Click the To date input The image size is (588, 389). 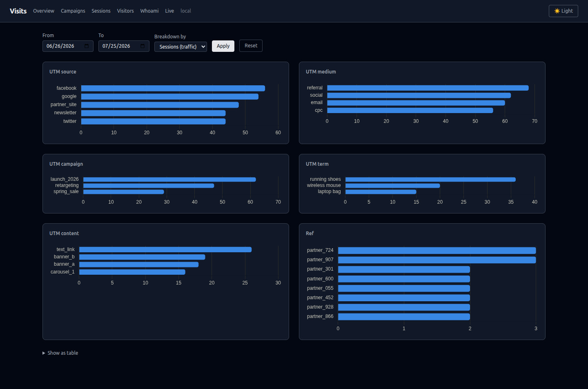[124, 46]
